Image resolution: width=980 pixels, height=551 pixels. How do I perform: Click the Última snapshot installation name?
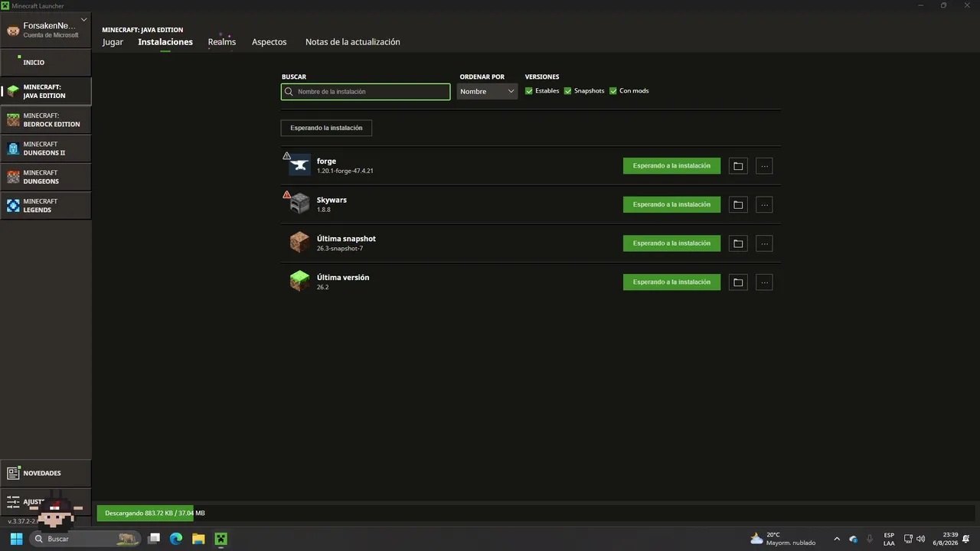[x=346, y=239]
